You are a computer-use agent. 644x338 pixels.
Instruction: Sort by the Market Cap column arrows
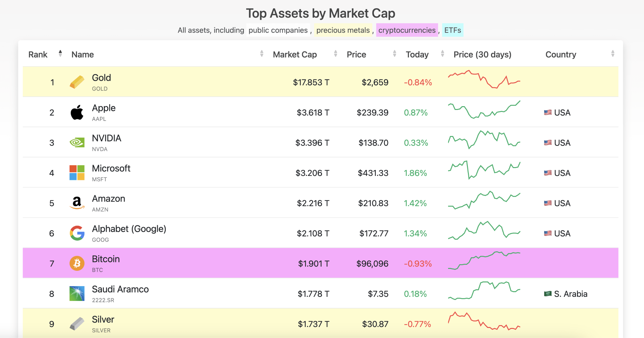tap(335, 54)
